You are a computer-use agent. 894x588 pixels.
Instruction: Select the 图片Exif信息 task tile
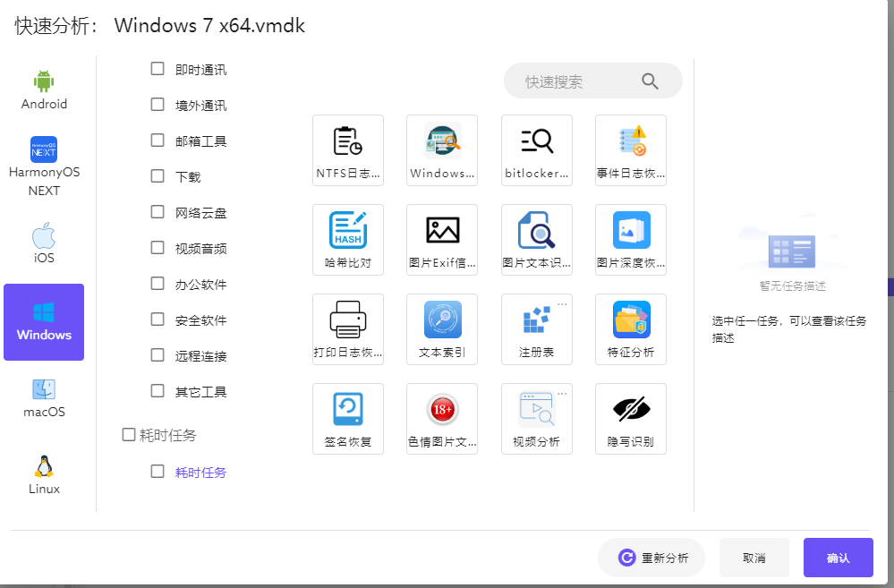pos(442,240)
